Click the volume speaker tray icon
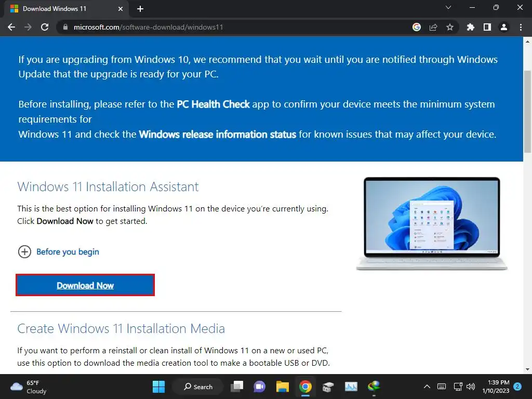The width and height of the screenshot is (532, 399). point(471,387)
